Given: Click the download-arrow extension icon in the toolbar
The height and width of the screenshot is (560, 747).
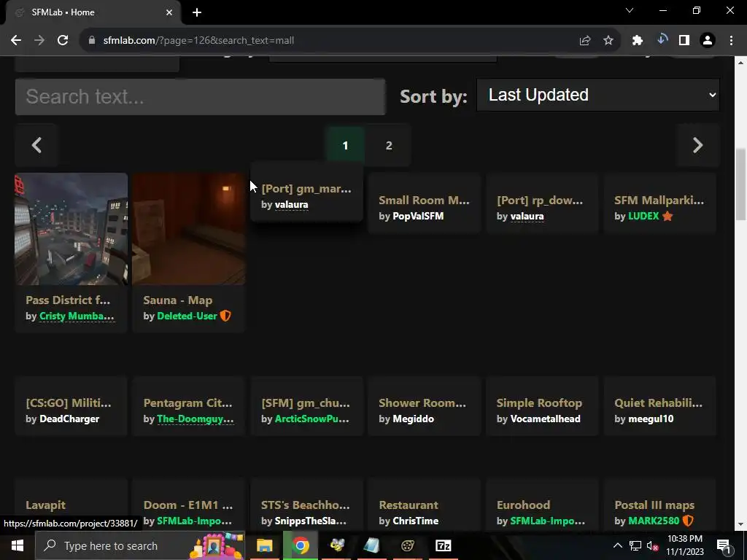Looking at the screenshot, I should (x=662, y=40).
